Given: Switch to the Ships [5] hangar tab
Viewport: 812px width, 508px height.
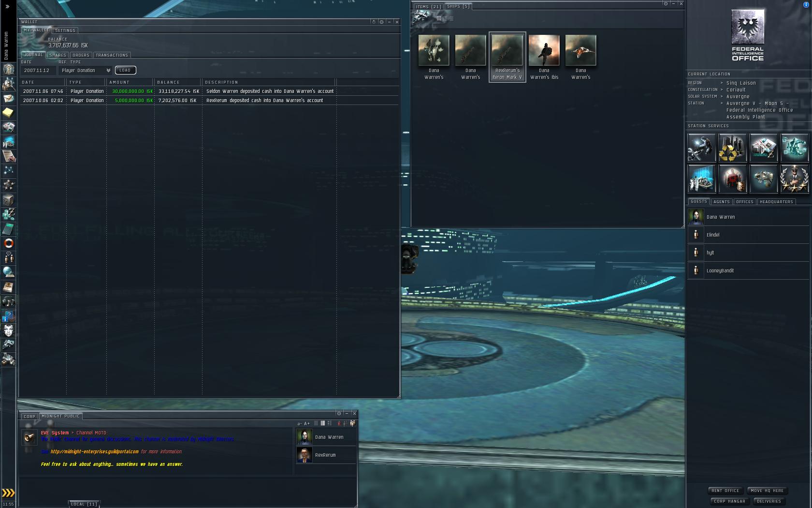Looking at the screenshot, I should 458,6.
